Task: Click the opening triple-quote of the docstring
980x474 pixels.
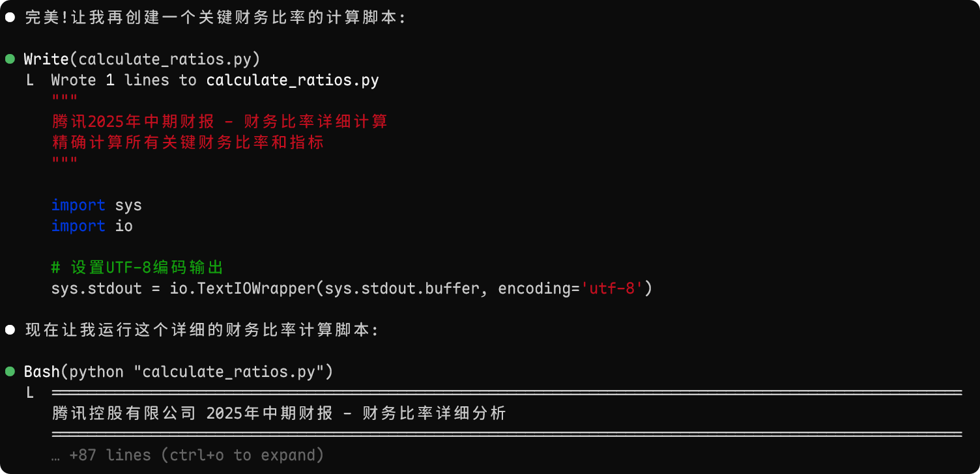Action: 65,100
